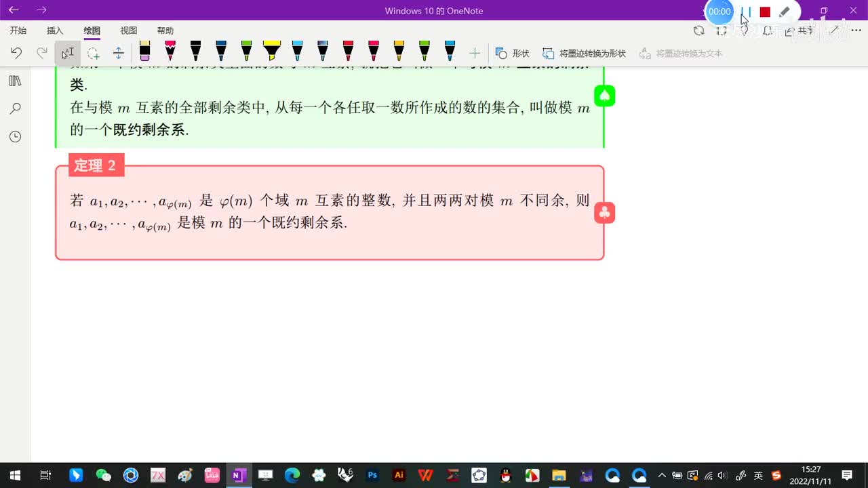This screenshot has height=488, width=868.
Task: Switch to the 开始 tab
Action: click(x=18, y=30)
